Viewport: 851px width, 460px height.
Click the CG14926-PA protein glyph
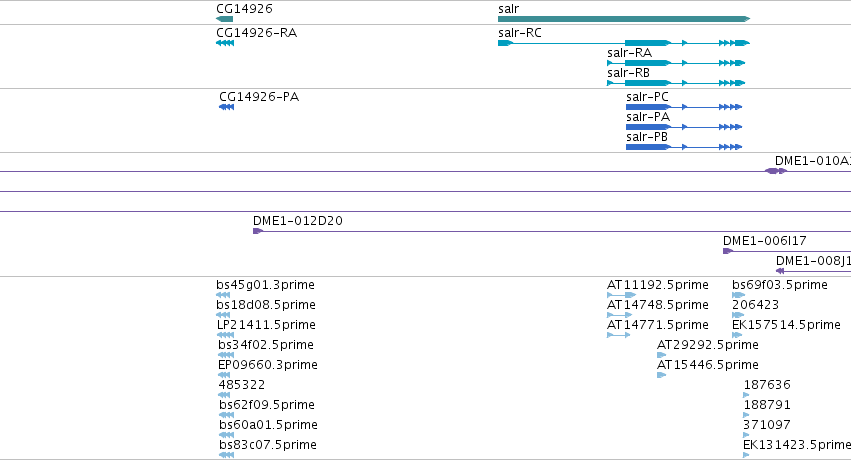click(226, 107)
